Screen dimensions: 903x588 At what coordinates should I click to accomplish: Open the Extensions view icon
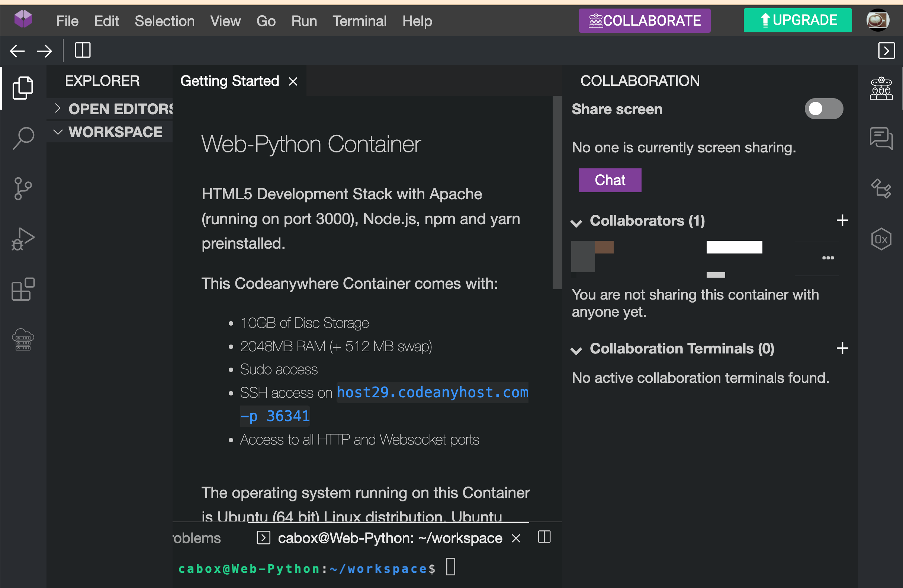23,290
